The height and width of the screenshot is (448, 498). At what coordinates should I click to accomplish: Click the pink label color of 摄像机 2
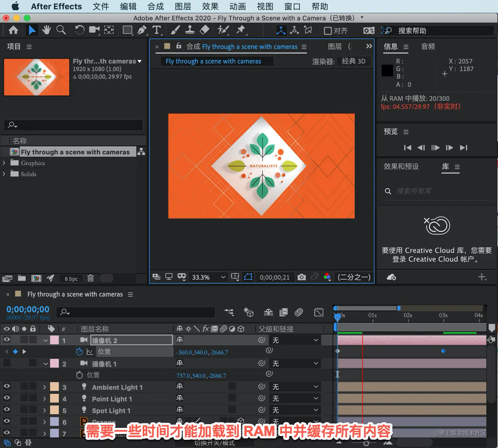click(x=54, y=340)
